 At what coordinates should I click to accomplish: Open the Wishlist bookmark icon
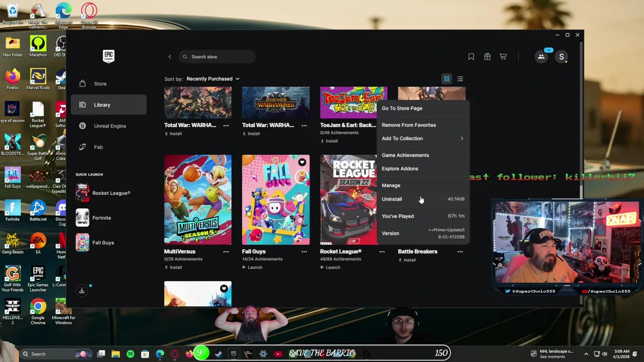pos(471,57)
